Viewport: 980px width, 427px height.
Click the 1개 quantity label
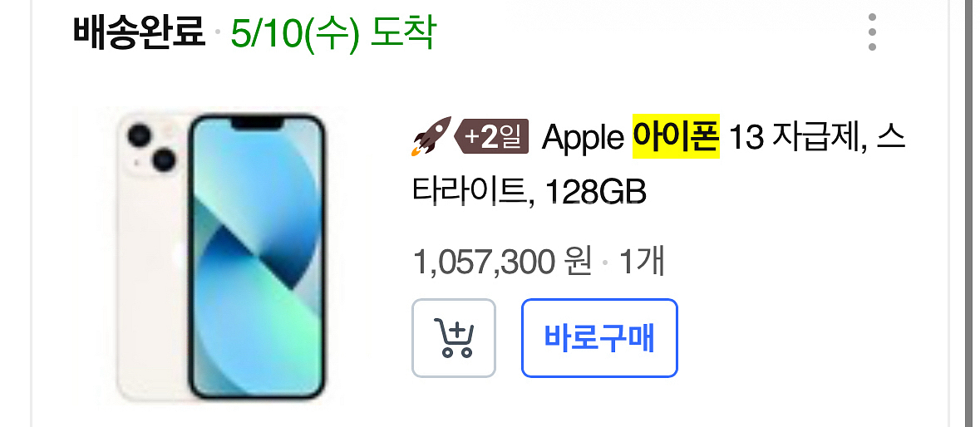click(641, 263)
